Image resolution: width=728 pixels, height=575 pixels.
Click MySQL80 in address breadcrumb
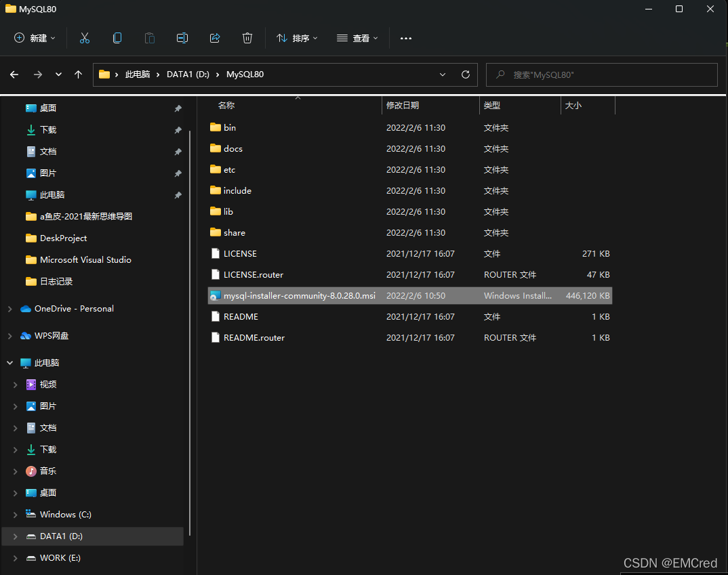[x=245, y=74]
